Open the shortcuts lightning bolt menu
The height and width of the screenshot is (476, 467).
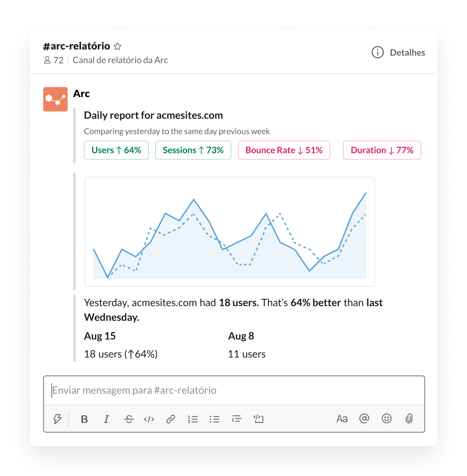point(57,419)
